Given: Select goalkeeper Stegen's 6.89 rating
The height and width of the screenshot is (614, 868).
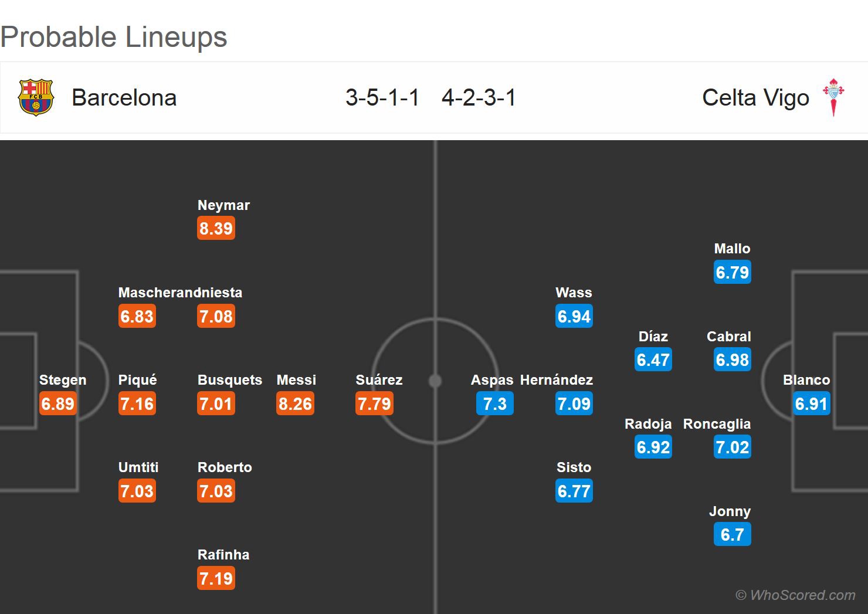Looking at the screenshot, I should [57, 403].
